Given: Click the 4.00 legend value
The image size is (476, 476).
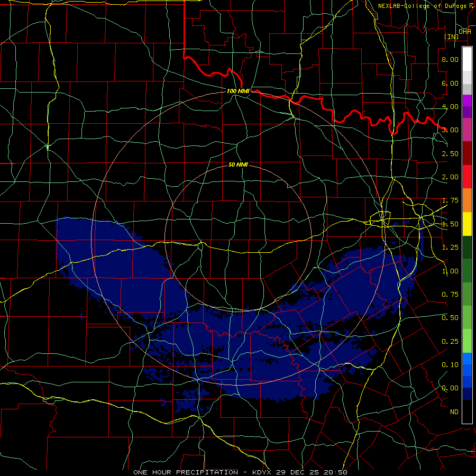Looking at the screenshot, I should (450, 106).
